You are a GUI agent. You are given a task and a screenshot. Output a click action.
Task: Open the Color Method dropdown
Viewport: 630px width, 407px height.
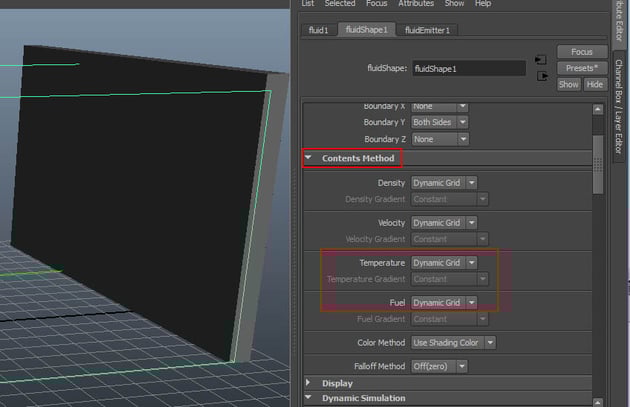(x=454, y=343)
